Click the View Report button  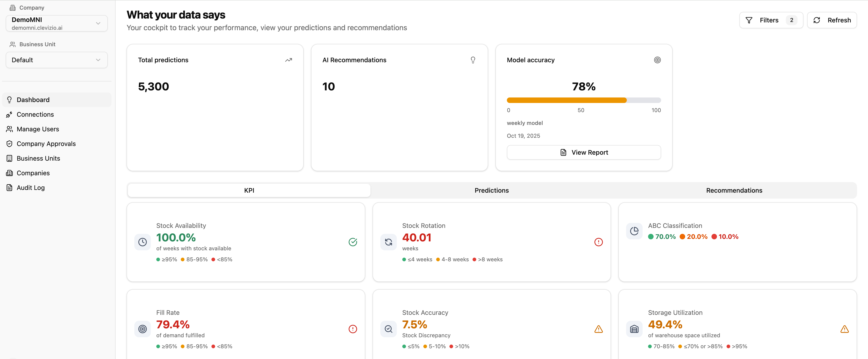tap(583, 153)
